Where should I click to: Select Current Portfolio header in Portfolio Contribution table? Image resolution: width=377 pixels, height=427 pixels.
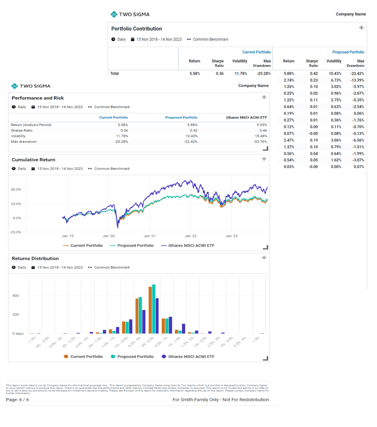(x=256, y=52)
